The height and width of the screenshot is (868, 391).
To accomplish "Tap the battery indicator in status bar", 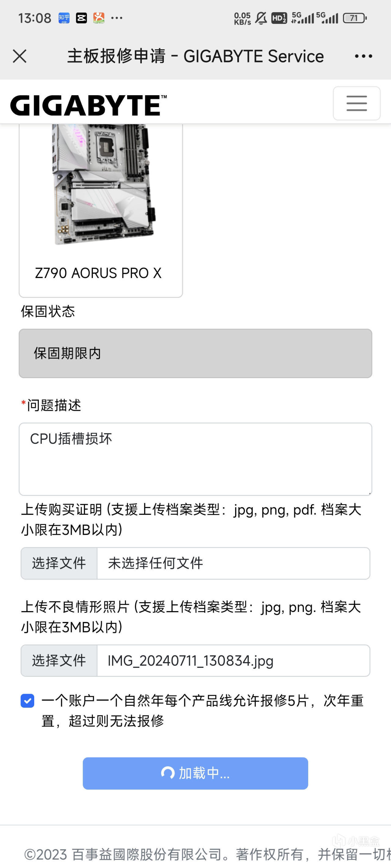I will click(x=354, y=18).
